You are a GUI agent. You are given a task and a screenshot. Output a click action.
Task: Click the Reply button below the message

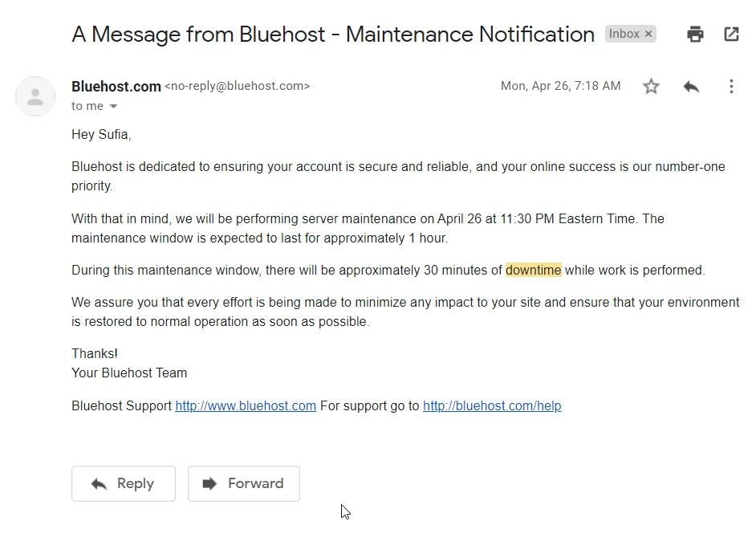(124, 483)
